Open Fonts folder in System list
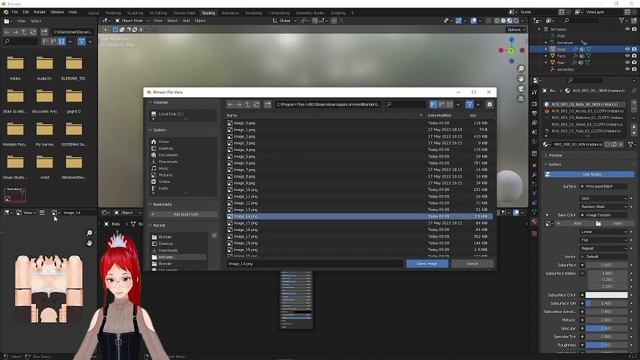This screenshot has width=640, height=360. [163, 188]
